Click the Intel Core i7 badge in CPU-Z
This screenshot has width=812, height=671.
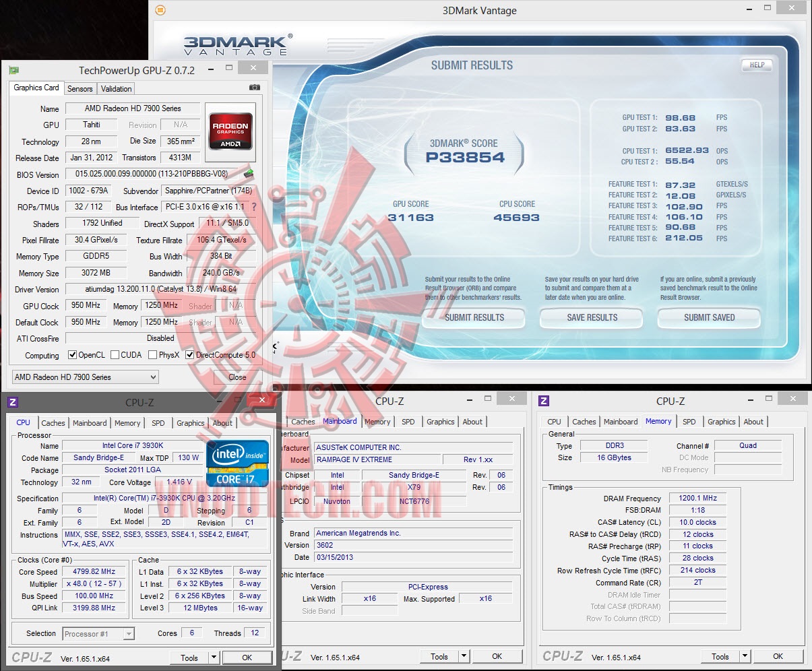(x=237, y=463)
